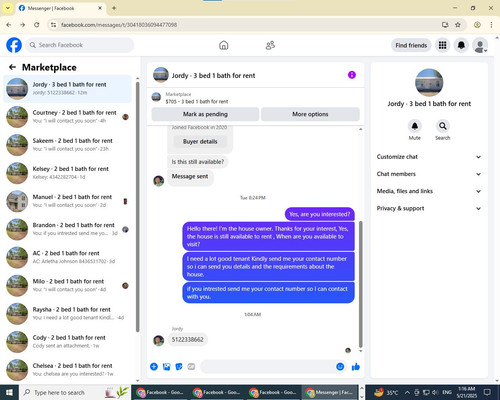Screen dimensions: 500x400
Task: Open AC 2 bed 1 bath conversation
Action: [67, 257]
